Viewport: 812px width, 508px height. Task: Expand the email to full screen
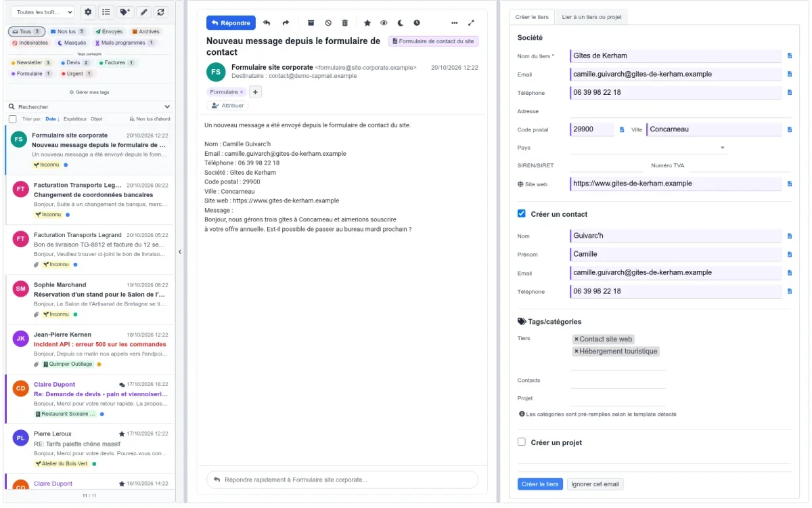click(472, 23)
